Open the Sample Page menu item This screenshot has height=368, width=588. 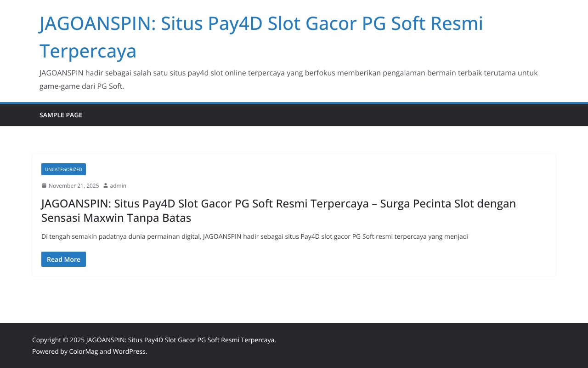(x=61, y=115)
